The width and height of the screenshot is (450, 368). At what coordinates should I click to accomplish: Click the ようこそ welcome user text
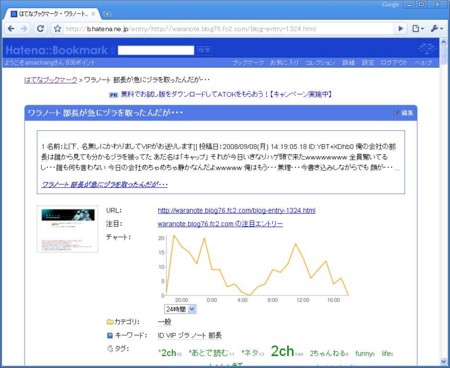click(x=50, y=63)
